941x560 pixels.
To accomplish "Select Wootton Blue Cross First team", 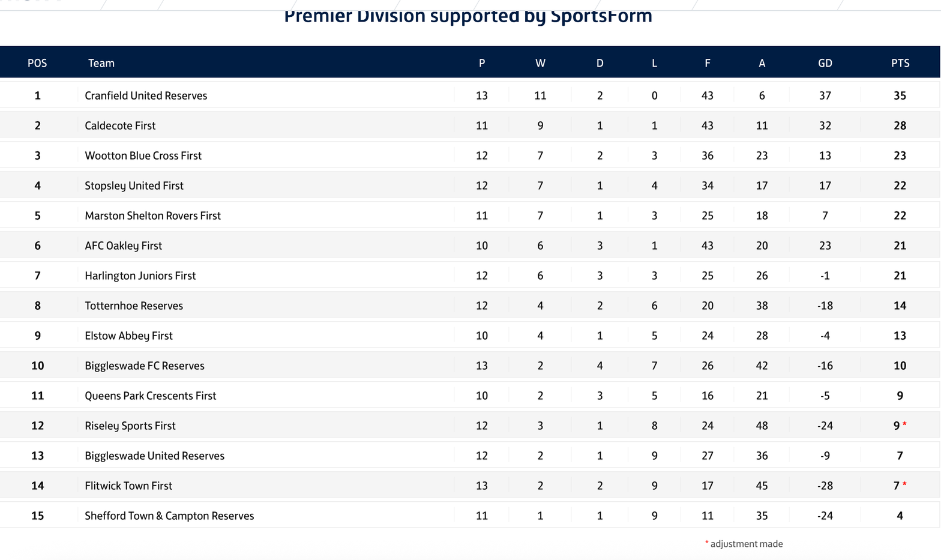I will point(143,155).
